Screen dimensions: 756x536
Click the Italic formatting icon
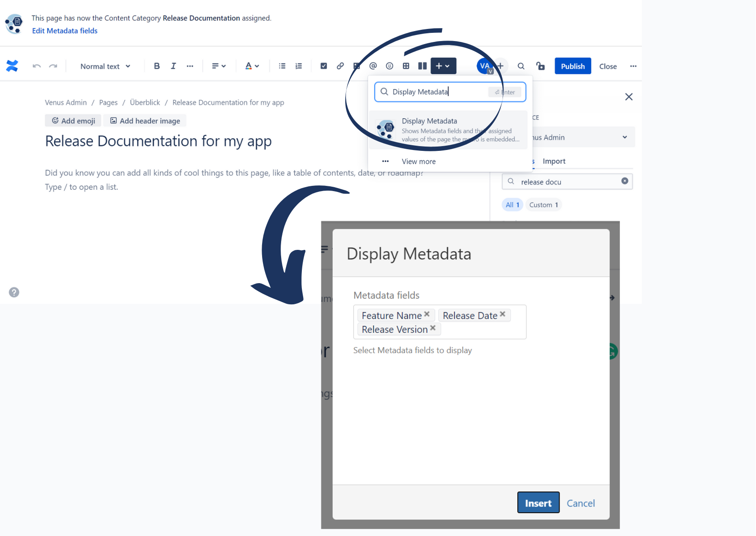pos(173,66)
